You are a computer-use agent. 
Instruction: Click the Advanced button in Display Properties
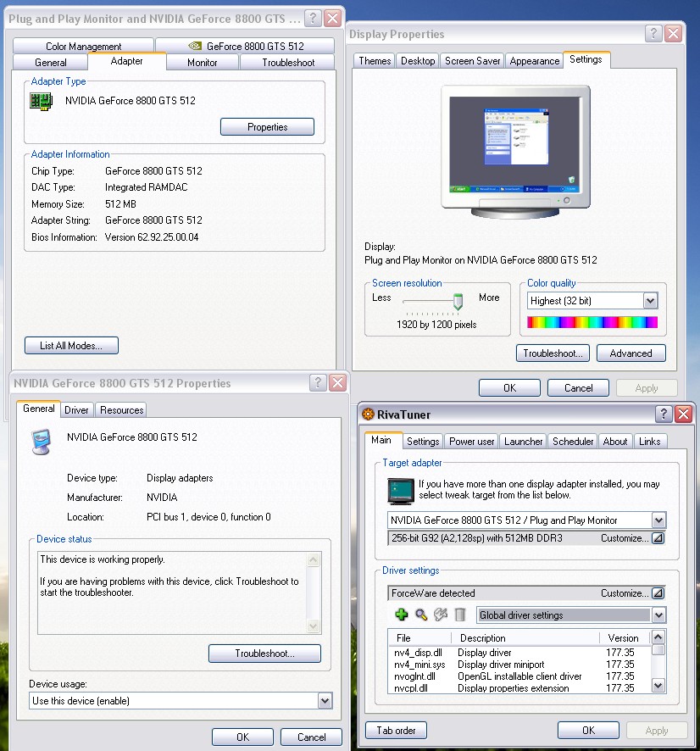coord(631,353)
